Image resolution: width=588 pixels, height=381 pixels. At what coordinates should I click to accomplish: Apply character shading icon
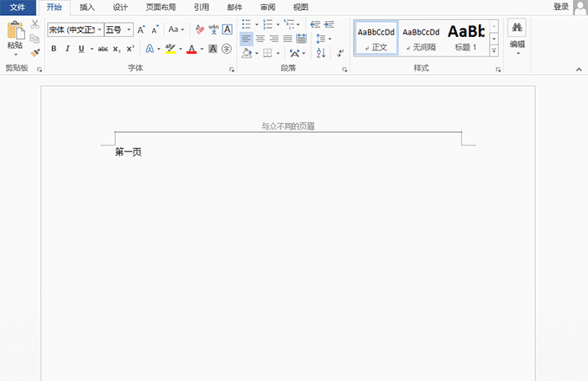click(x=213, y=49)
